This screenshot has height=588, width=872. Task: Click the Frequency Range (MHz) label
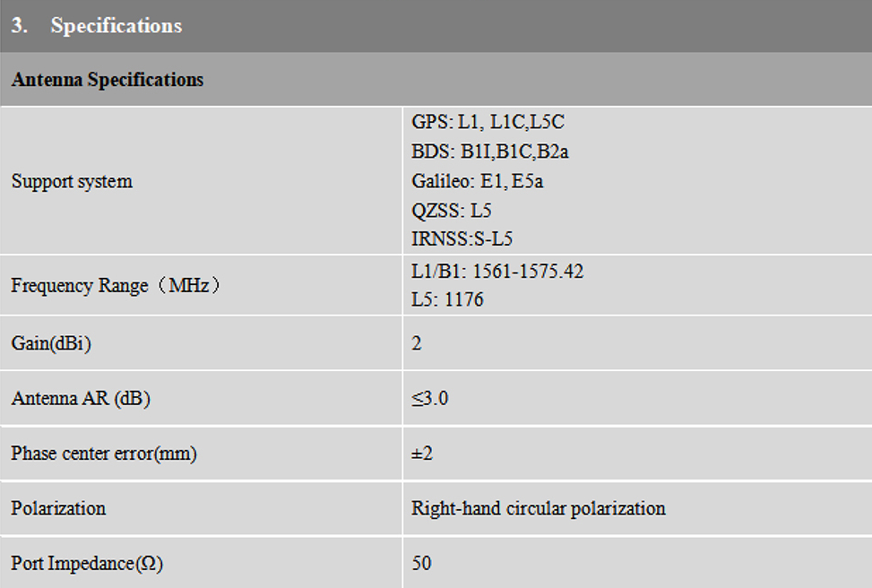(116, 285)
